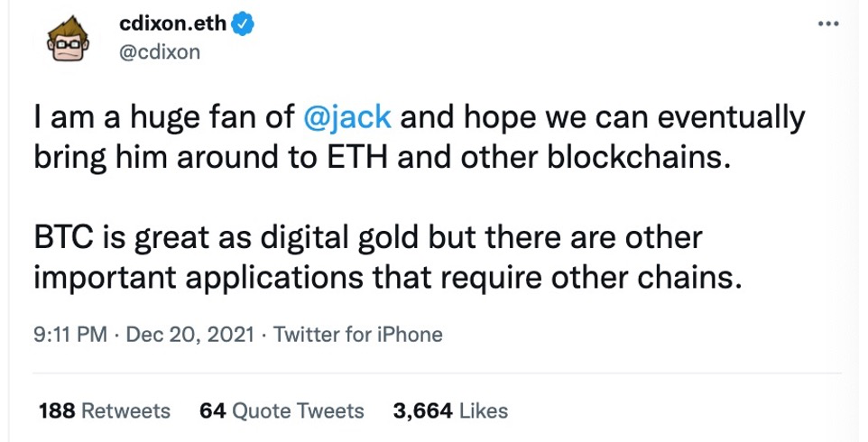View the 188 Retweets list
Viewport: 868px width, 442px height.
105,411
